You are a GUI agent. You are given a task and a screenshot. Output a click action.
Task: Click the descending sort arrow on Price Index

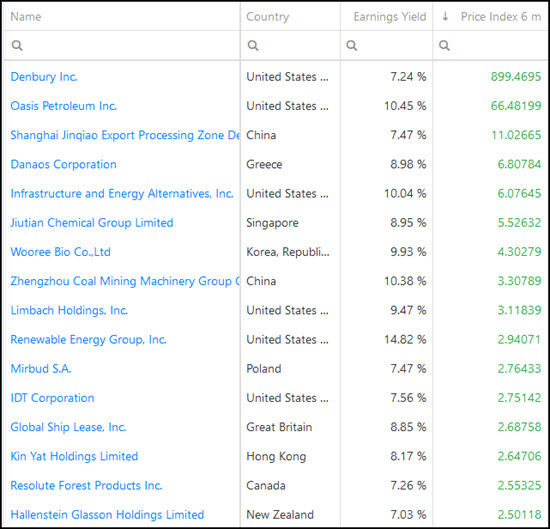[445, 16]
